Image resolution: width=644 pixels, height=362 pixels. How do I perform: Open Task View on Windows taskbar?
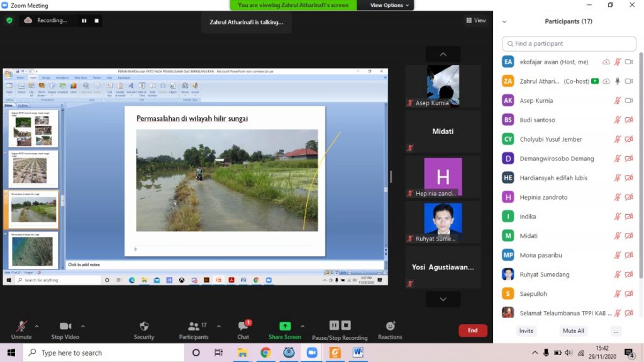[x=218, y=353]
